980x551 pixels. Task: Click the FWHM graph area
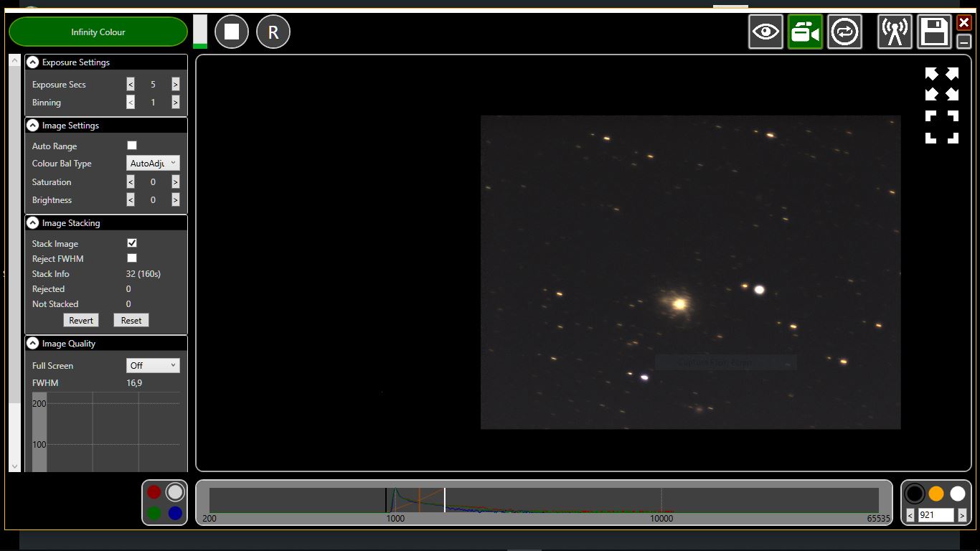(106, 432)
